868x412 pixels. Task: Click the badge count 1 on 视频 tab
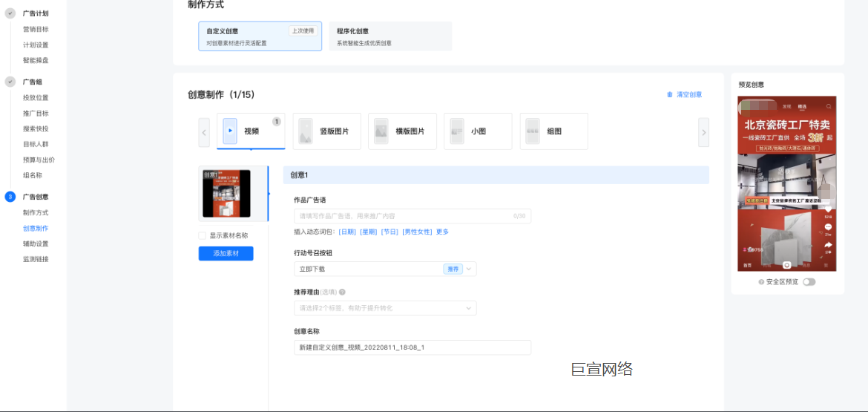277,121
